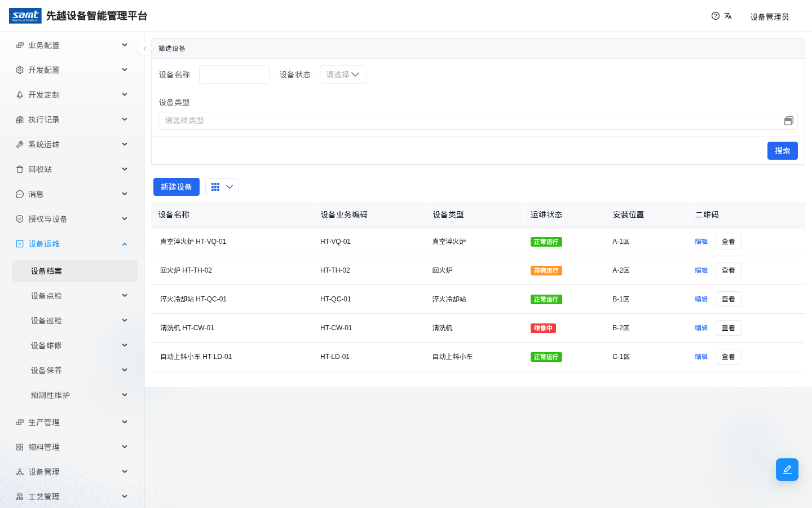Image resolution: width=812 pixels, height=508 pixels.
Task: View QR code for 自动上料小车 HT-LD-01
Action: pos(729,357)
